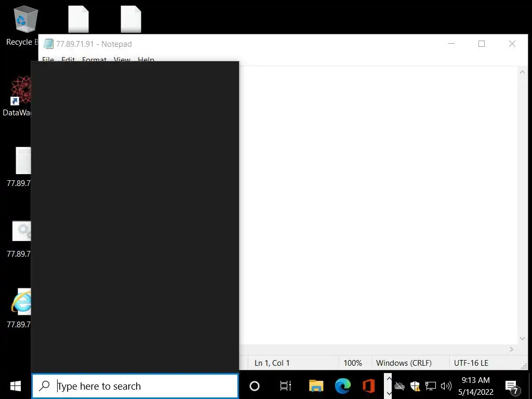Click the 100% zoom status entry
532x399 pixels.
(x=353, y=363)
